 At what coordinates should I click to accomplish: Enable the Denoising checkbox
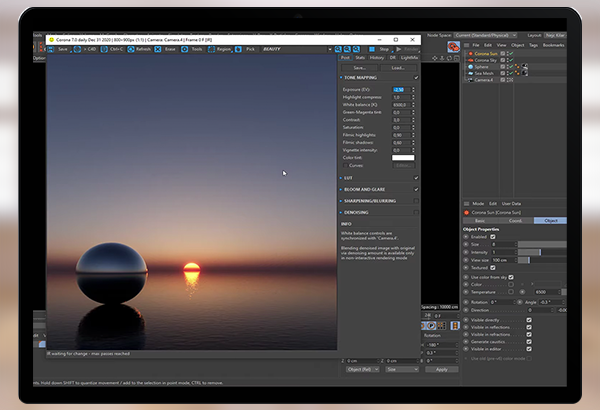pos(416,212)
